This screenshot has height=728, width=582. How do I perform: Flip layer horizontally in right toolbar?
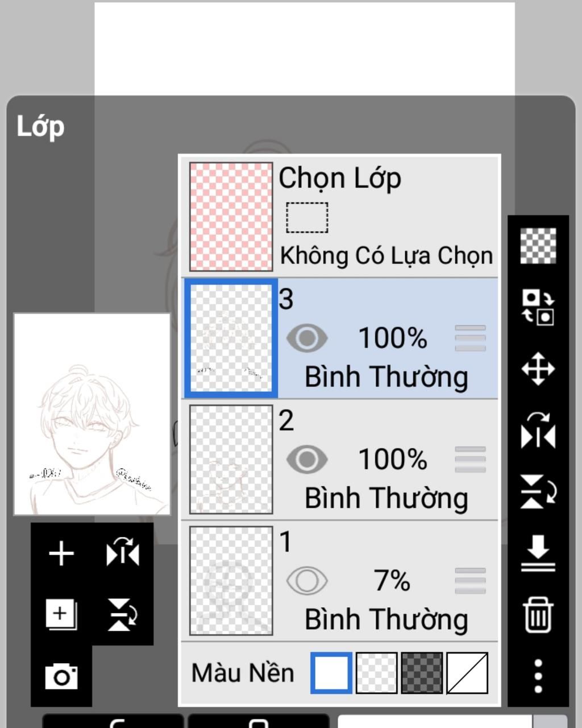pyautogui.click(x=538, y=431)
